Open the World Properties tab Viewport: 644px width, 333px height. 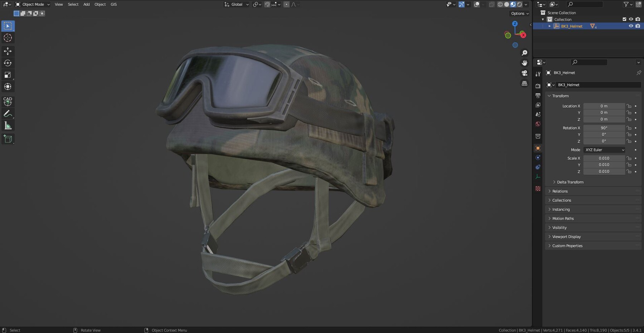(538, 124)
